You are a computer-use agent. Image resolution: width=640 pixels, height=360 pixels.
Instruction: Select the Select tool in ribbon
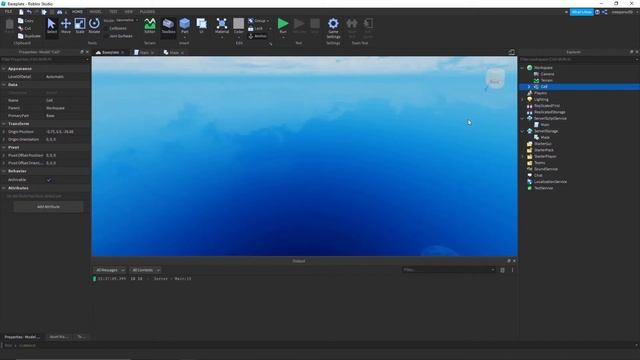tap(52, 26)
